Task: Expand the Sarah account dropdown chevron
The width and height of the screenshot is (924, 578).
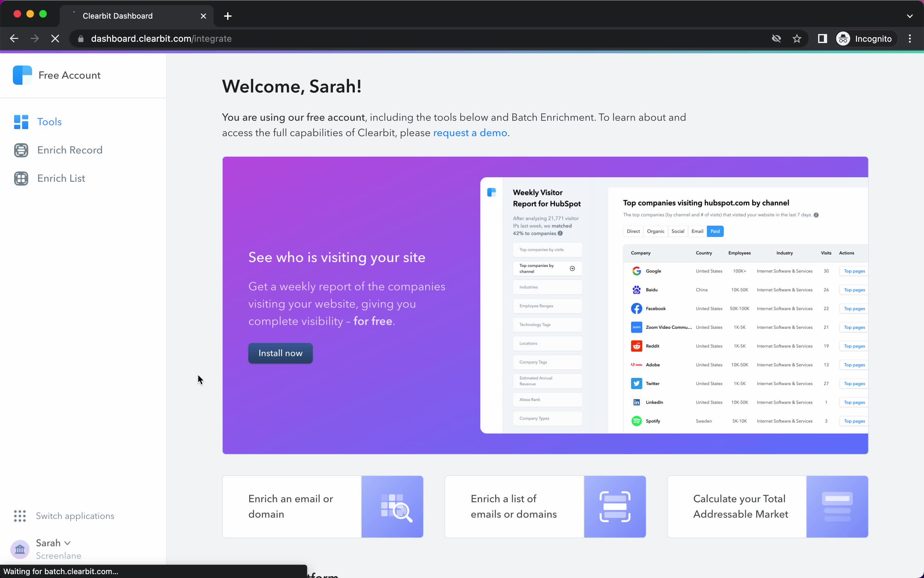Action: click(x=67, y=543)
